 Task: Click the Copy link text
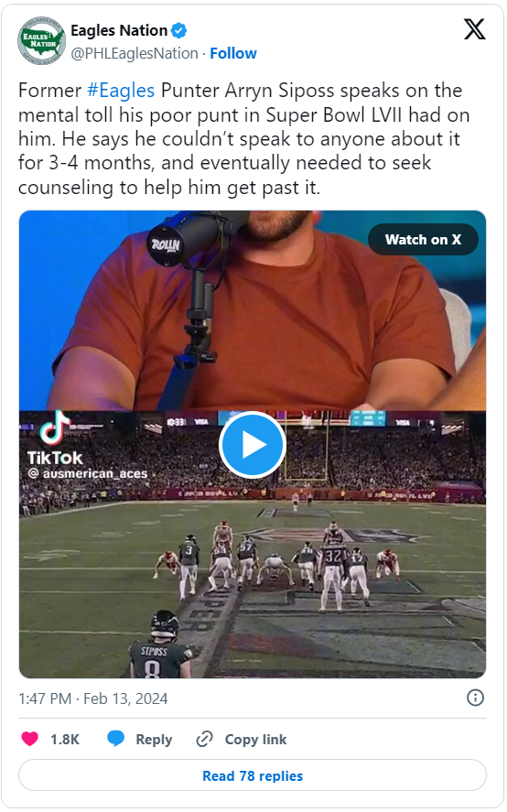point(255,739)
